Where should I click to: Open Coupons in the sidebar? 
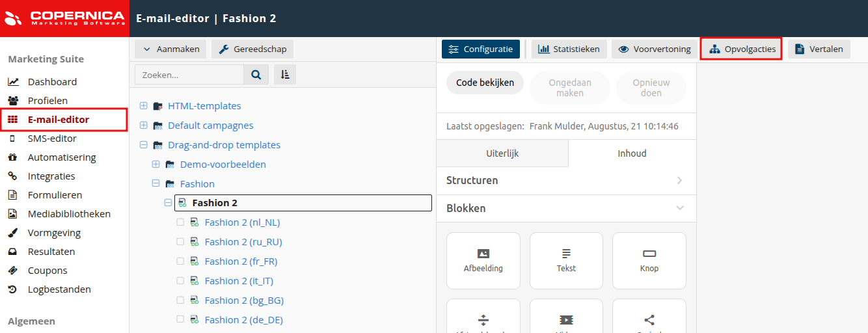click(x=47, y=271)
